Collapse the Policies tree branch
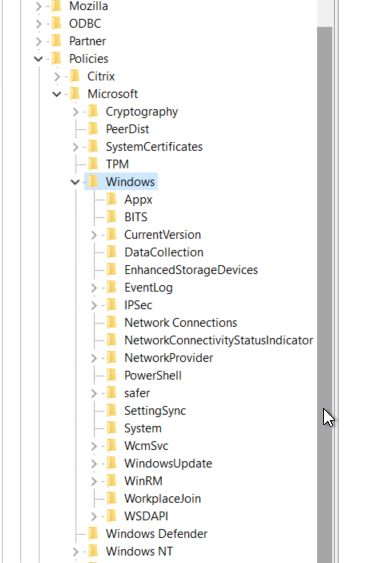This screenshot has height=563, width=368. (38, 59)
